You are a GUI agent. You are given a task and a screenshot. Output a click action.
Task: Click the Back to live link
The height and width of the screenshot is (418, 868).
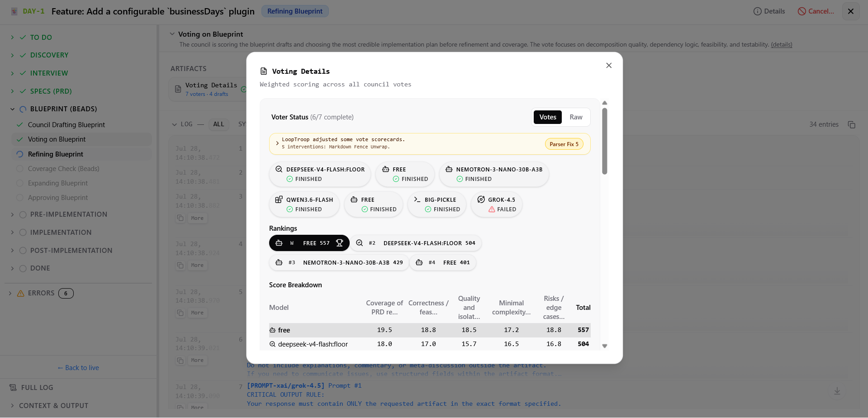tap(78, 368)
